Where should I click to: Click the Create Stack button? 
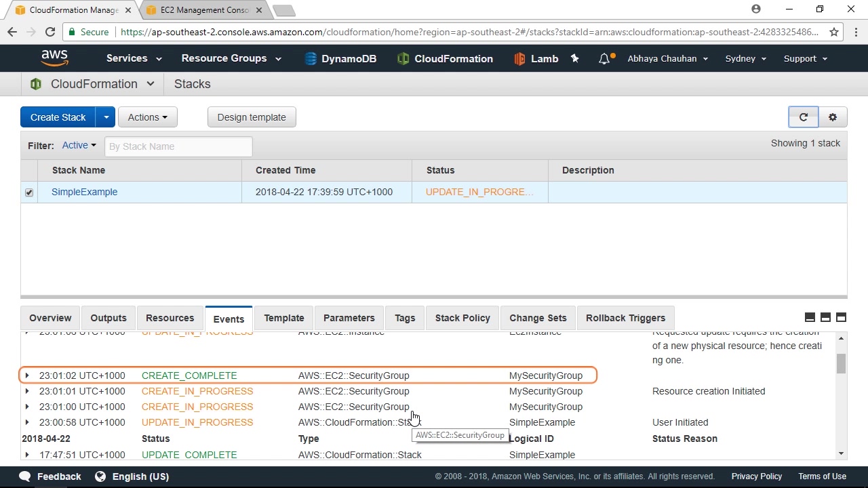point(58,117)
